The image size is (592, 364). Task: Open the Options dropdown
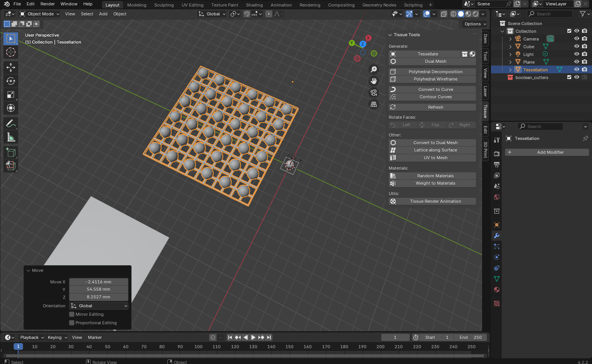(x=475, y=24)
